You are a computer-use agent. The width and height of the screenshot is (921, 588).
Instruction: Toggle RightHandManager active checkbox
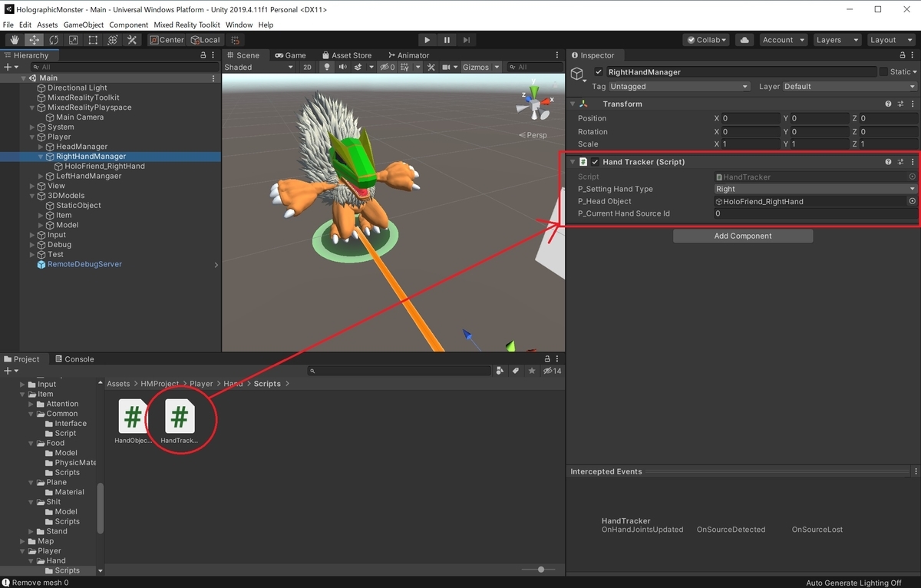pyautogui.click(x=599, y=71)
